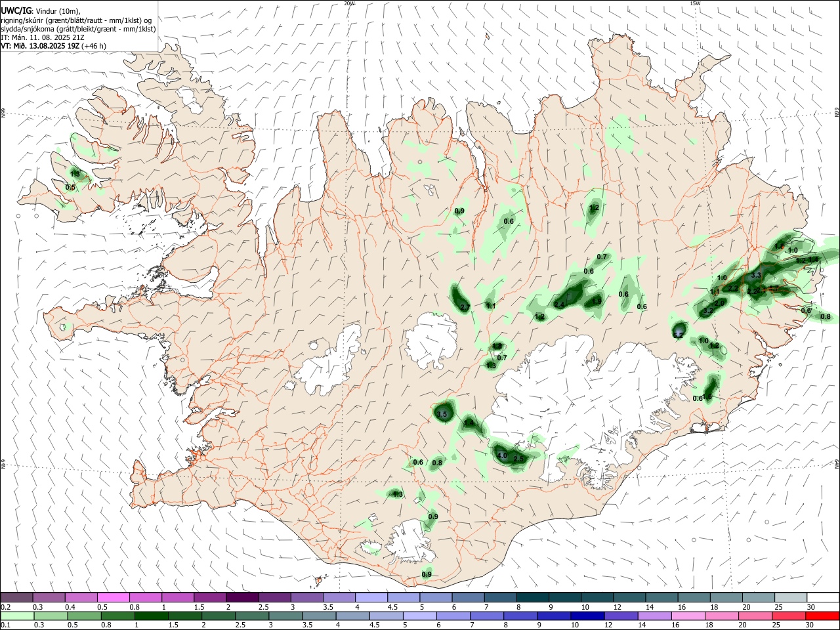Click the 20W longitude label
The image size is (840, 630).
point(349,3)
